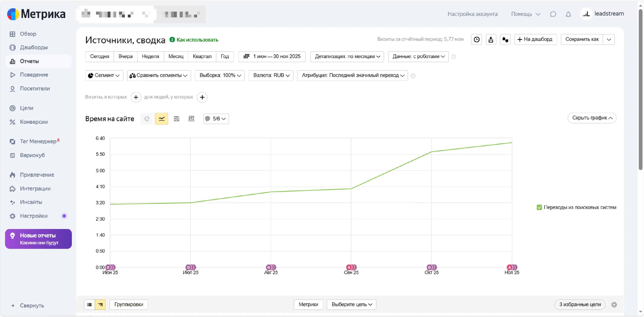
Task: Click the table settings gear icon
Action: (x=614, y=304)
